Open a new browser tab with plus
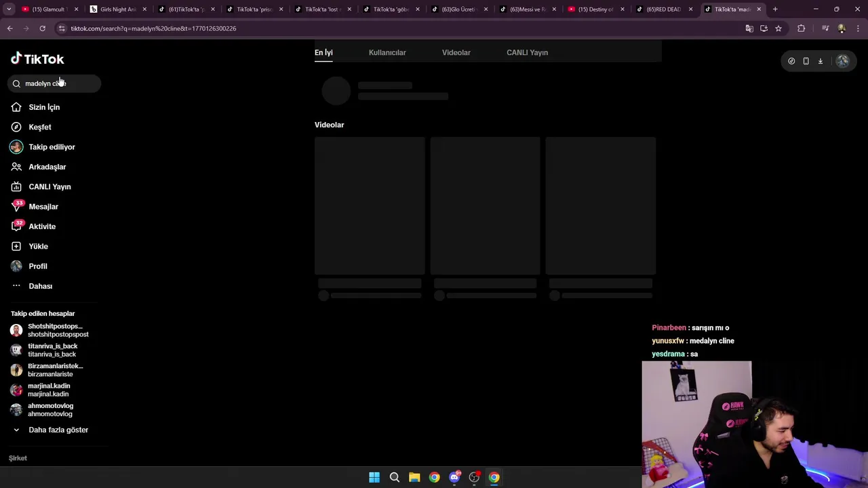Image resolution: width=868 pixels, height=488 pixels. (775, 9)
